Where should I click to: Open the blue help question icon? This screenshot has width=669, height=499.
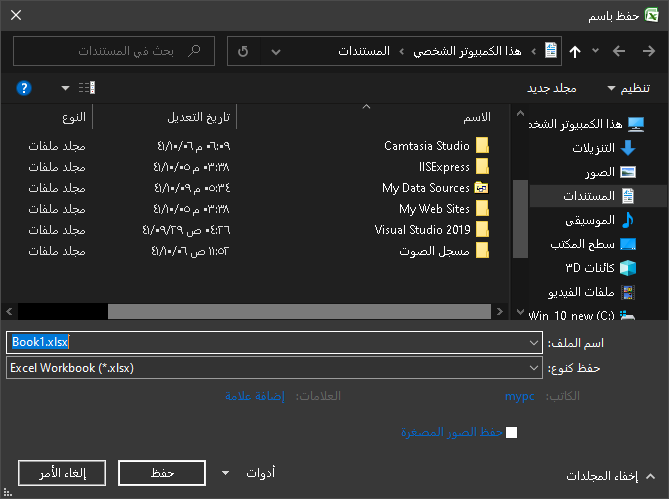[x=24, y=88]
